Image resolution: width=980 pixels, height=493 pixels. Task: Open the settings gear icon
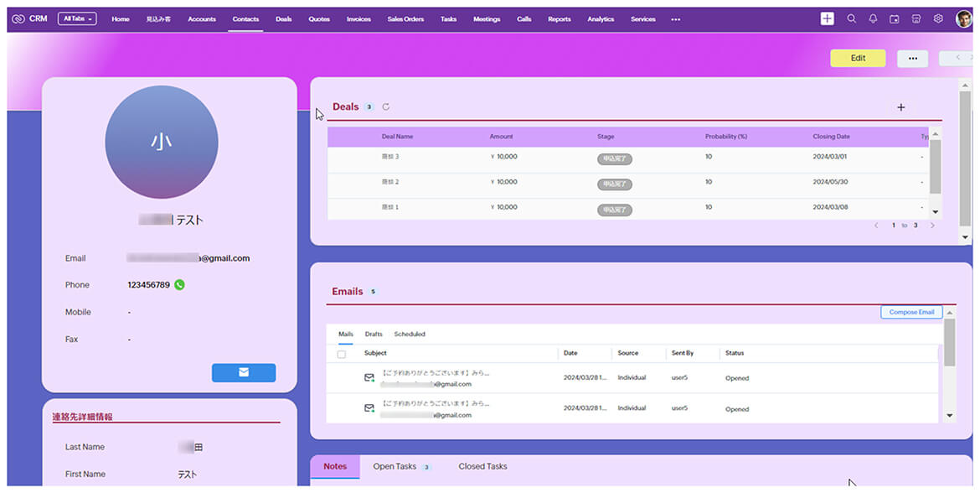click(x=938, y=18)
